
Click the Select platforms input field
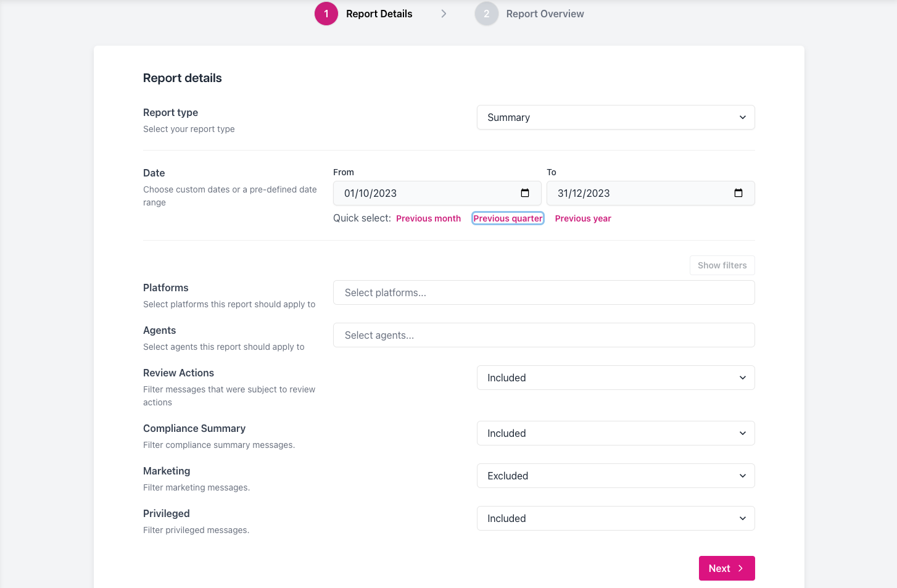[544, 292]
